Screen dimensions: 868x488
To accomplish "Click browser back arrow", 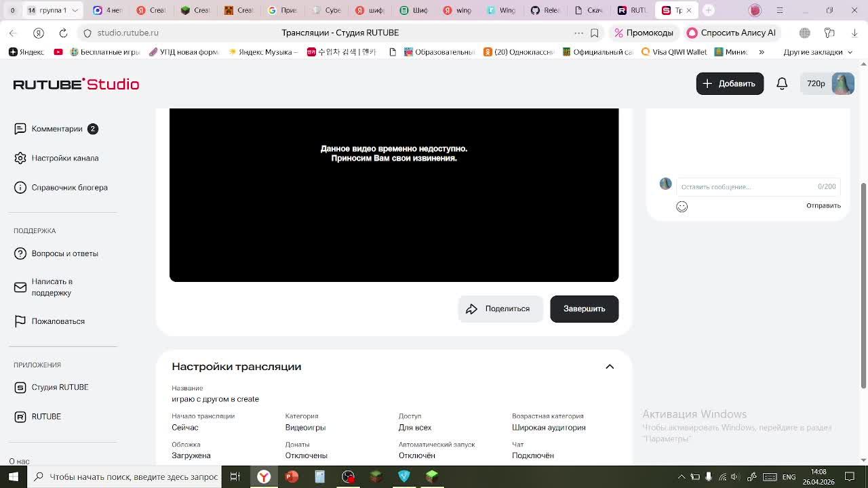I will coord(13,33).
